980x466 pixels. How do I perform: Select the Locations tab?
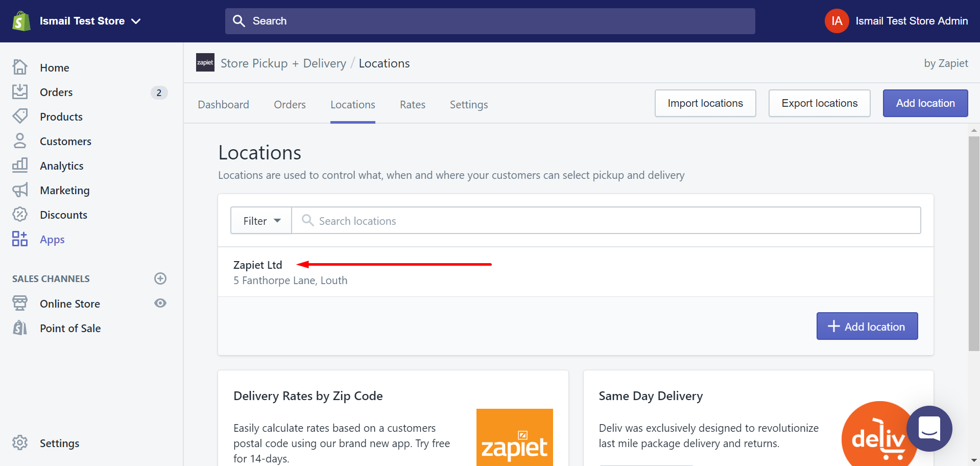353,104
